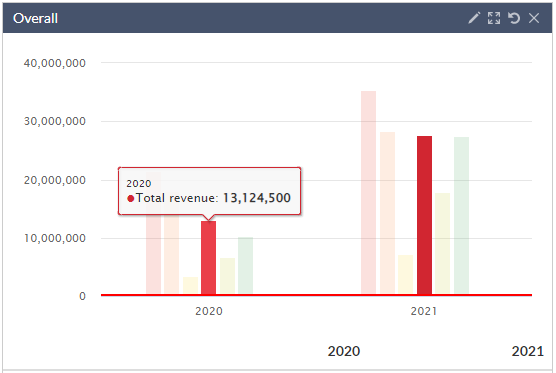Reset the chart with the undo icon
This screenshot has height=373, width=556.
514,18
